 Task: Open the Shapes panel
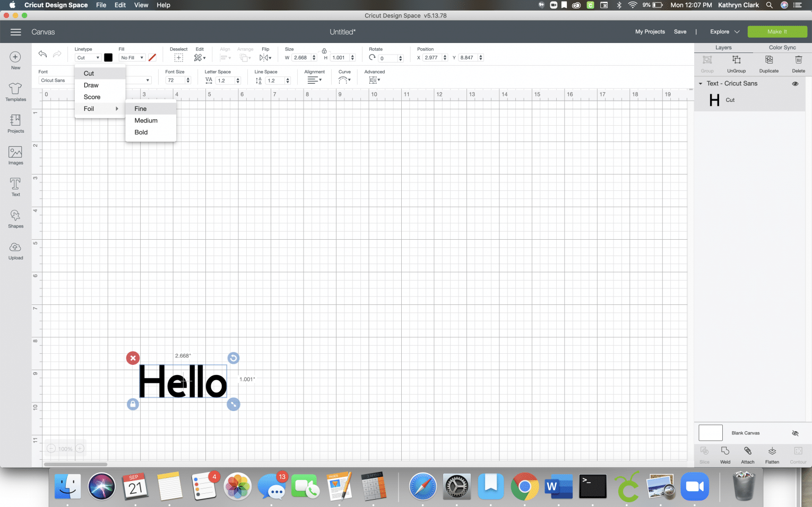[15, 215]
